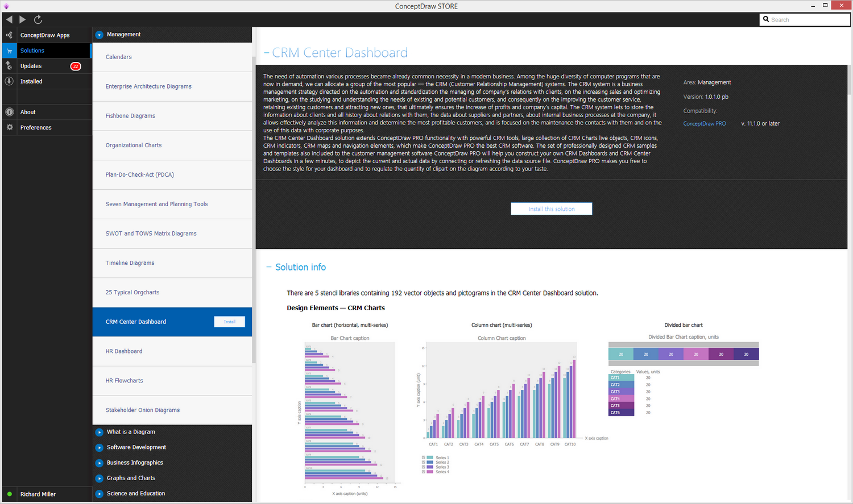The width and height of the screenshot is (853, 504).
Task: Expand the What is a Diagram category
Action: coord(100,432)
